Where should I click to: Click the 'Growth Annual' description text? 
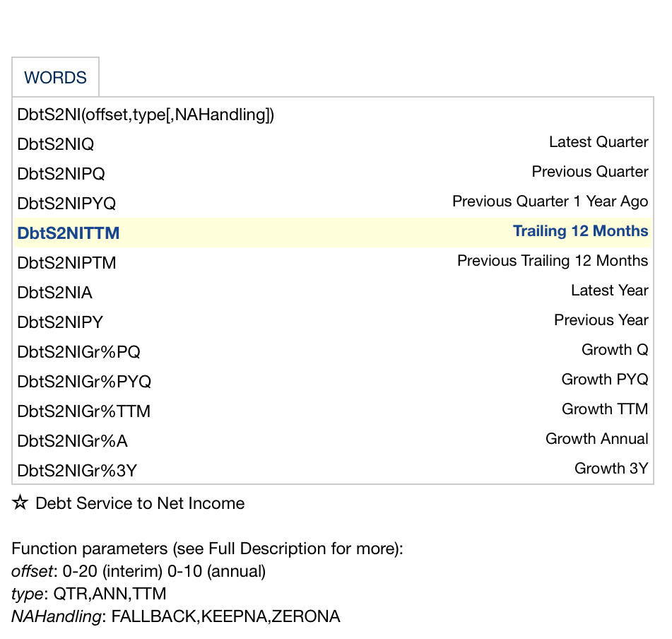(596, 439)
